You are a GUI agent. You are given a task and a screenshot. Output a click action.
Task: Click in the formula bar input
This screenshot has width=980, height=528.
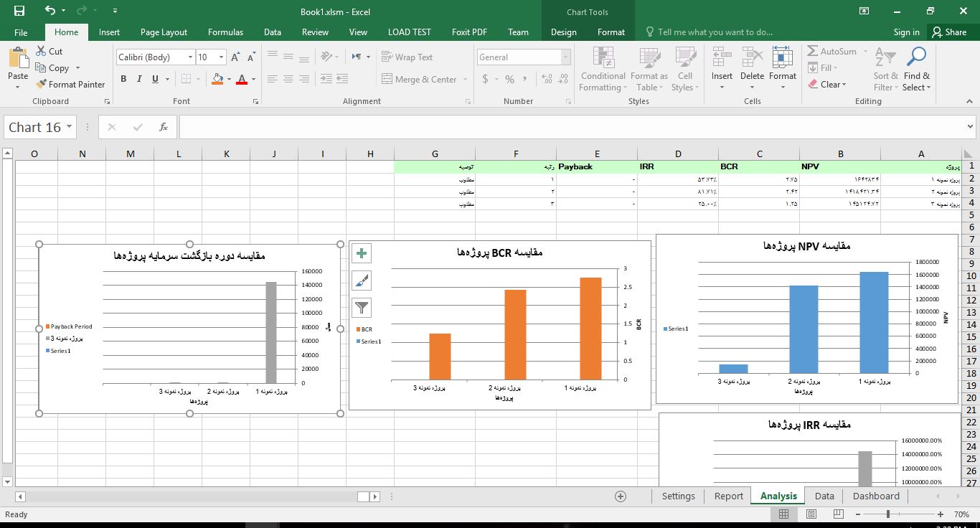(570, 127)
